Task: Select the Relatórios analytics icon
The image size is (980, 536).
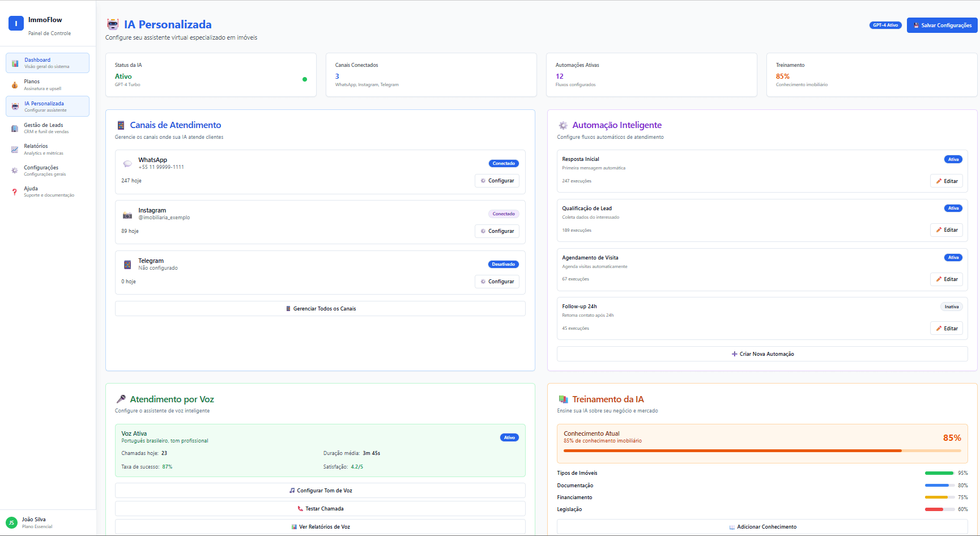Action: (14, 149)
